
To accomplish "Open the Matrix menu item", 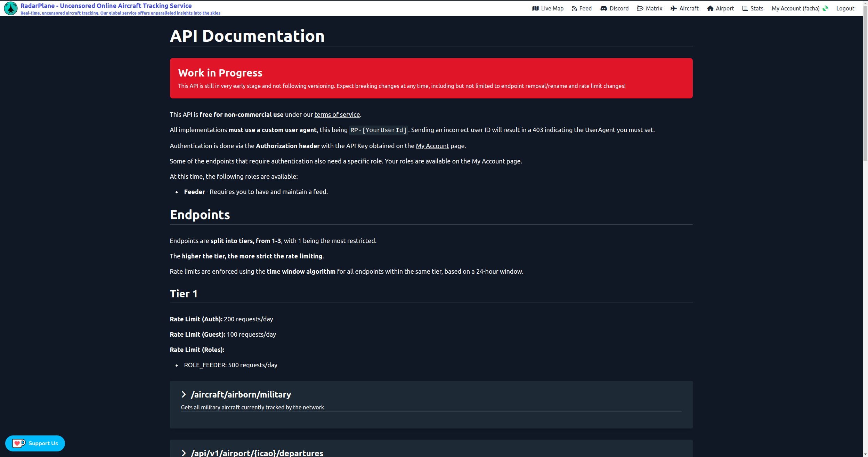I will click(649, 8).
